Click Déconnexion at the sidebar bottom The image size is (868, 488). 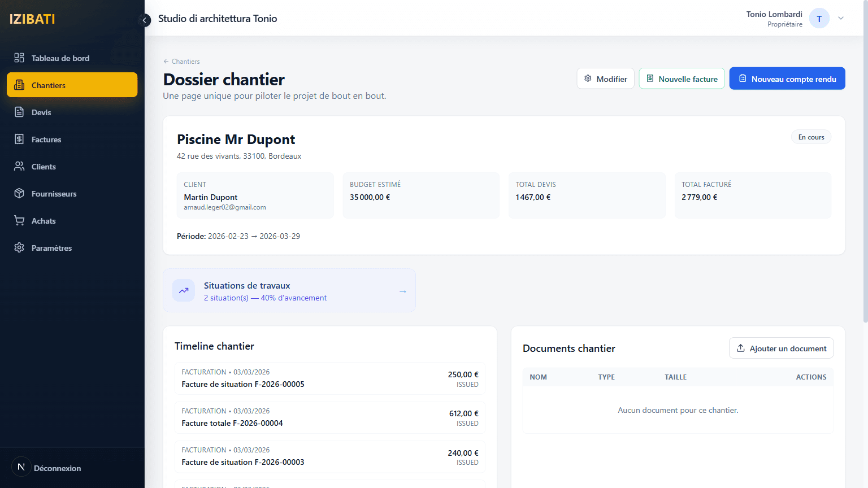(57, 468)
